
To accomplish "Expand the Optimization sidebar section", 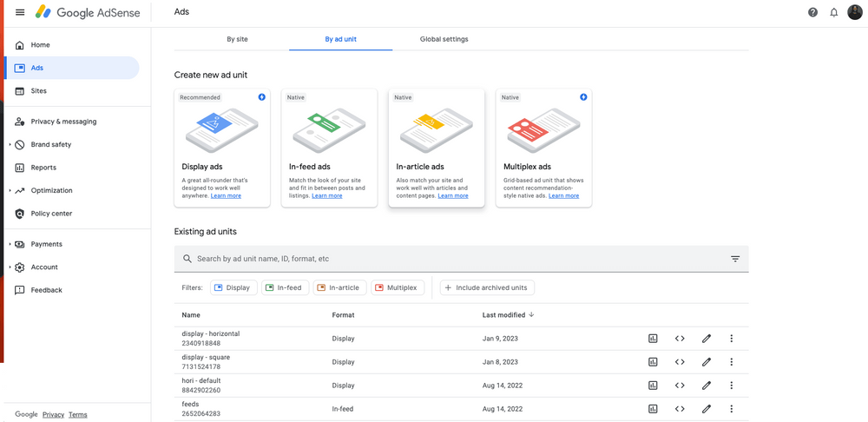I will tap(10, 190).
